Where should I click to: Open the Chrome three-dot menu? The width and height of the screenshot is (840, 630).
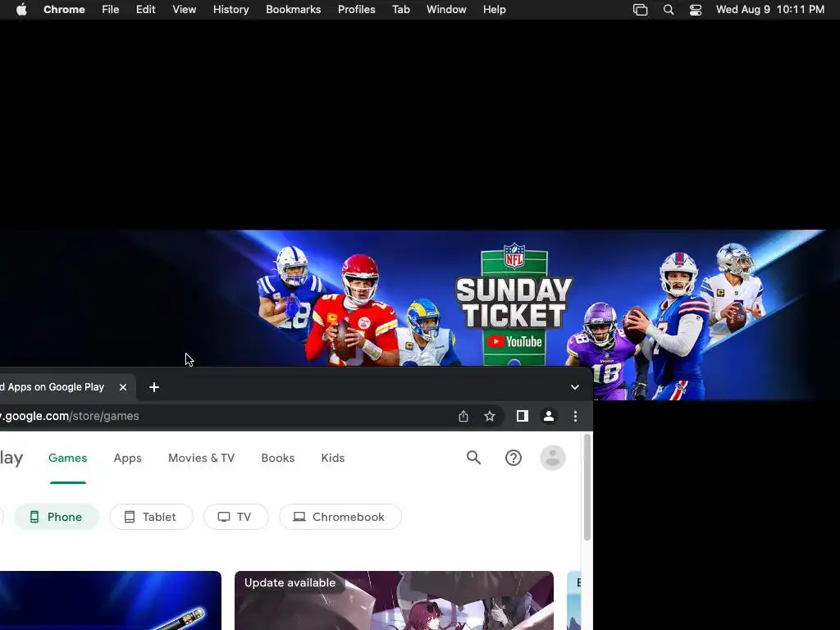575,416
